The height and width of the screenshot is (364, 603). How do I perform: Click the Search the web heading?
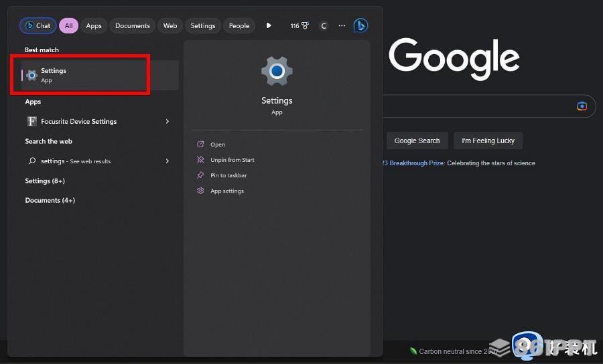point(48,141)
